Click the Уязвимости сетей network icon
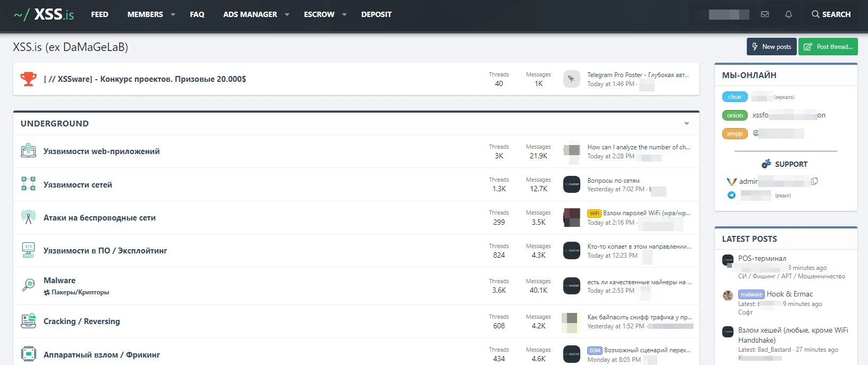Screen dimensions: 868x365 [28, 184]
